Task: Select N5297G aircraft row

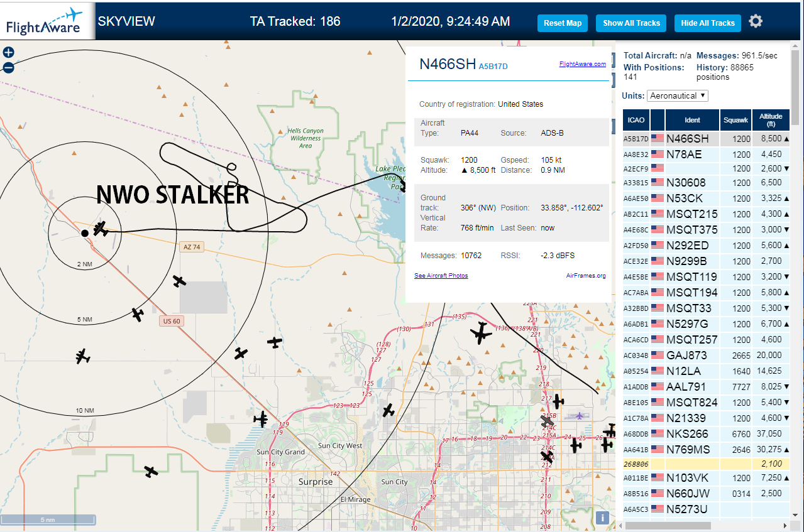Action: coord(706,324)
